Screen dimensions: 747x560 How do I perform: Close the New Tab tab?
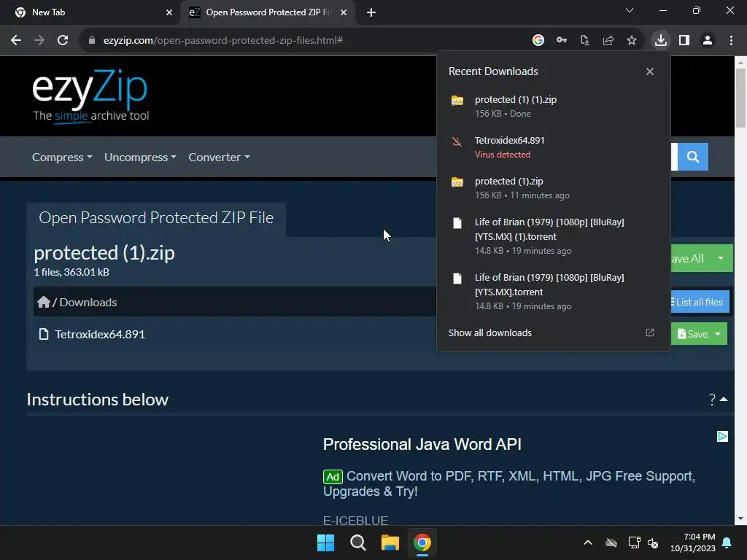pyautogui.click(x=169, y=13)
